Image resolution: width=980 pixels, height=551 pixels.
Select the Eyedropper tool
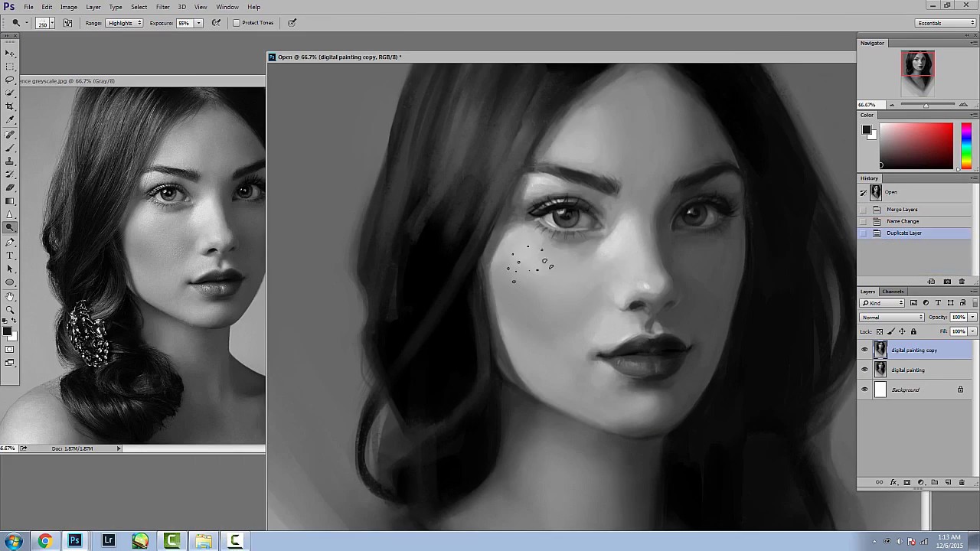tap(10, 120)
